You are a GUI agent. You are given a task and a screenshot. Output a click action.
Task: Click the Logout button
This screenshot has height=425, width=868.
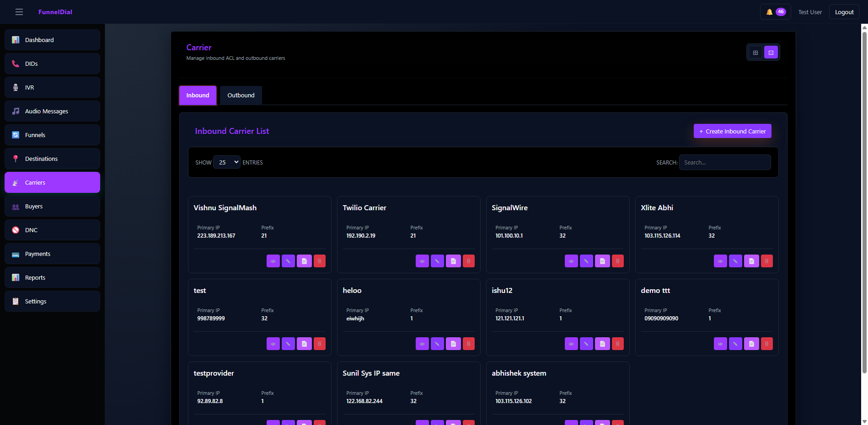[x=844, y=12]
